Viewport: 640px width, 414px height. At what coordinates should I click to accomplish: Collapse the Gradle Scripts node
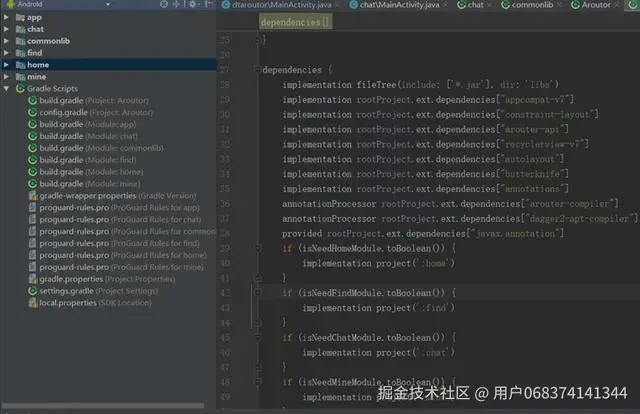(x=6, y=89)
